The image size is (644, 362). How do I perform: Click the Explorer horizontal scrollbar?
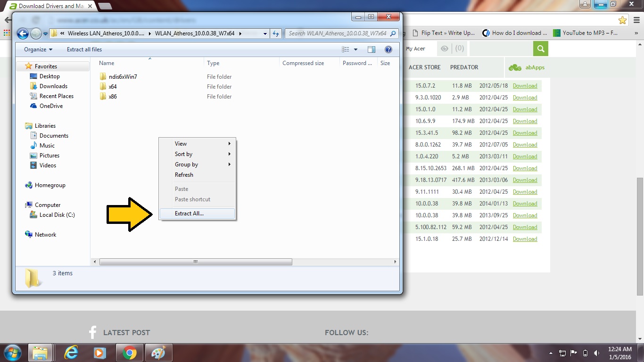pos(196,262)
